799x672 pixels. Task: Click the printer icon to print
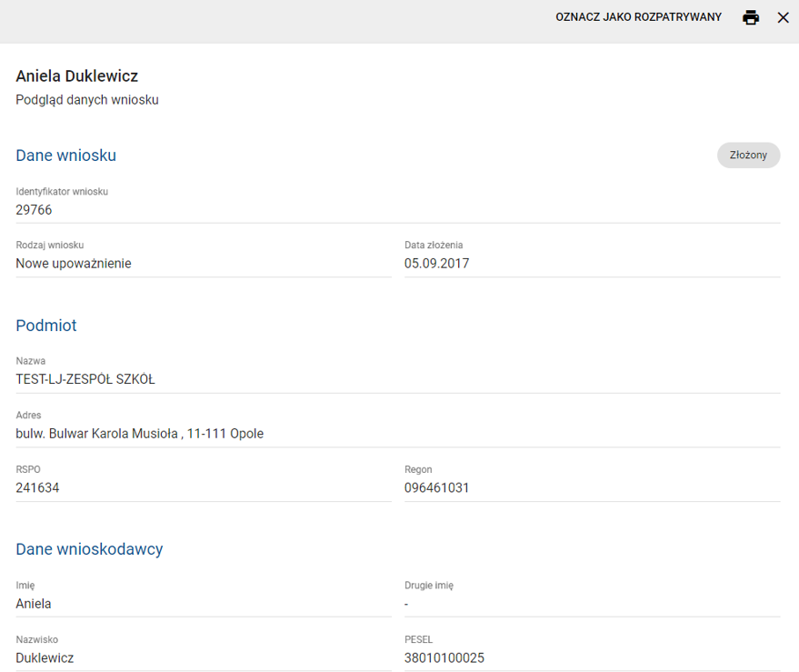coord(751,17)
